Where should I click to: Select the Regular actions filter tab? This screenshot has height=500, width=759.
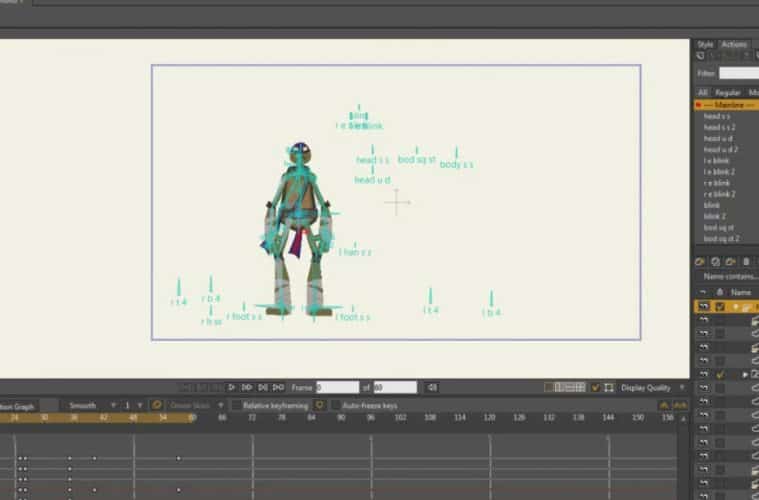click(727, 92)
